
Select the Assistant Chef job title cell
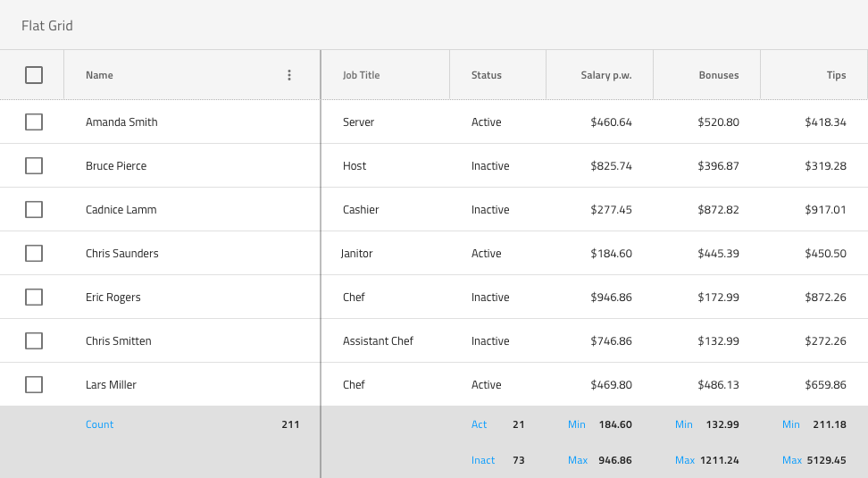click(x=378, y=341)
